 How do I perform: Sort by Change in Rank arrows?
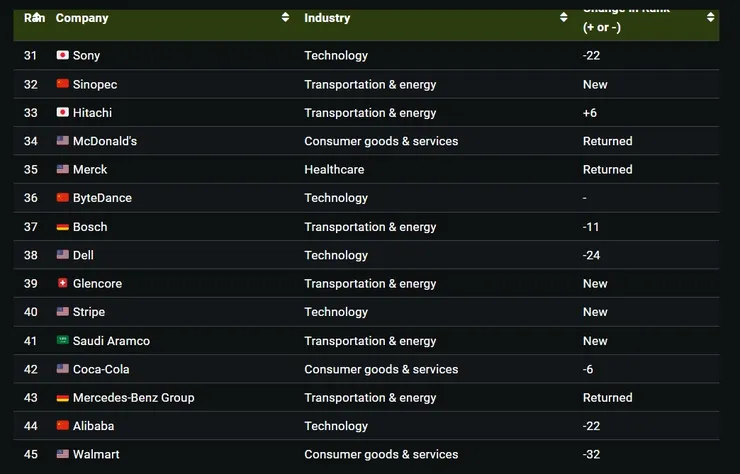click(x=710, y=17)
